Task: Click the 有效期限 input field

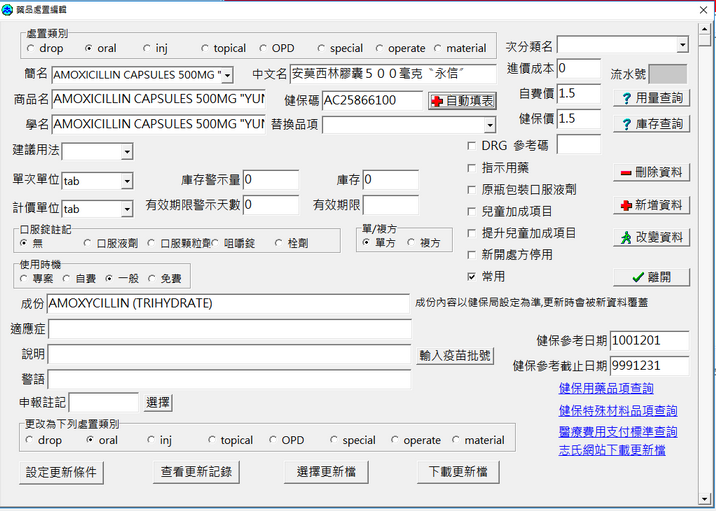Action: coord(390,205)
